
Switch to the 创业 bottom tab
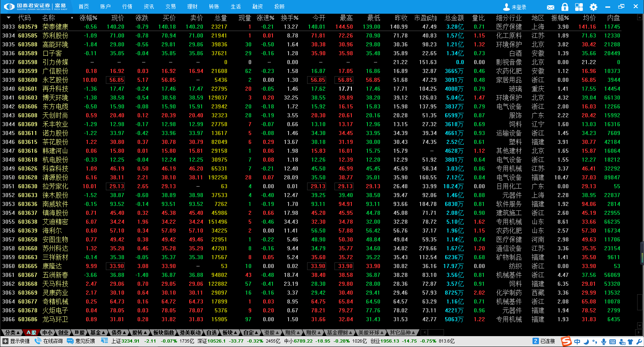pos(63,332)
